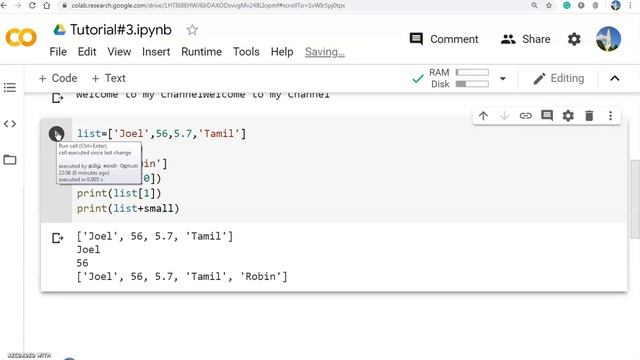Click the code line print(list+small)

128,209
